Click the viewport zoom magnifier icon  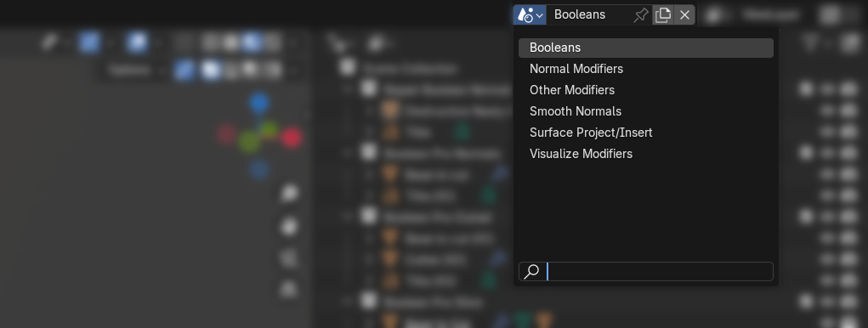click(x=290, y=194)
